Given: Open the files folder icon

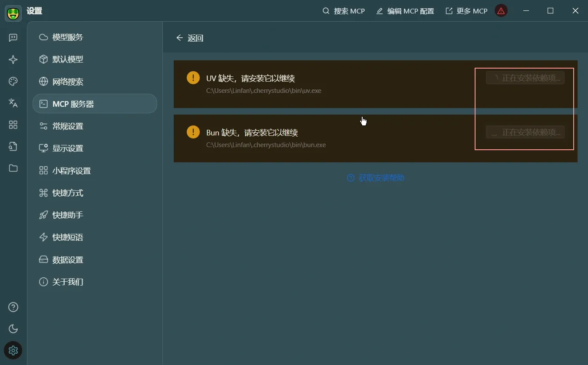Looking at the screenshot, I should (13, 168).
